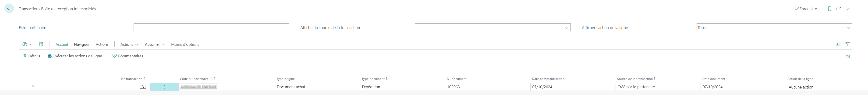This screenshot has height=95, width=868.
Task: Pin the action bar with the pin icon
Action: pyautogui.click(x=848, y=56)
